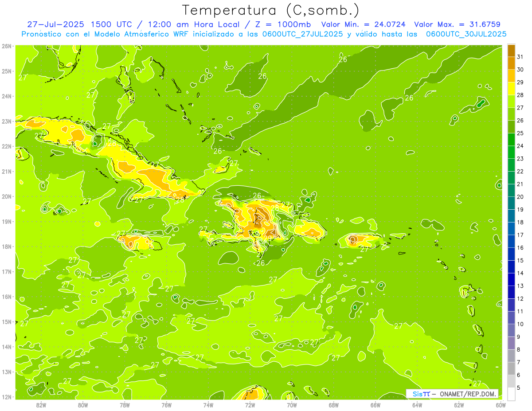Click the '16N' latitude axis label
Image resolution: width=532 pixels, height=411 pixels.
coord(7,297)
